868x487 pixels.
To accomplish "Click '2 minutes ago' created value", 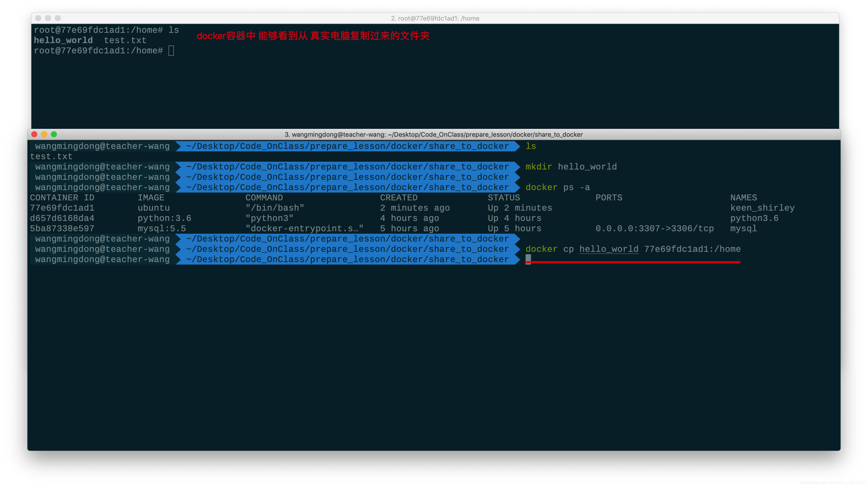I will pyautogui.click(x=415, y=208).
